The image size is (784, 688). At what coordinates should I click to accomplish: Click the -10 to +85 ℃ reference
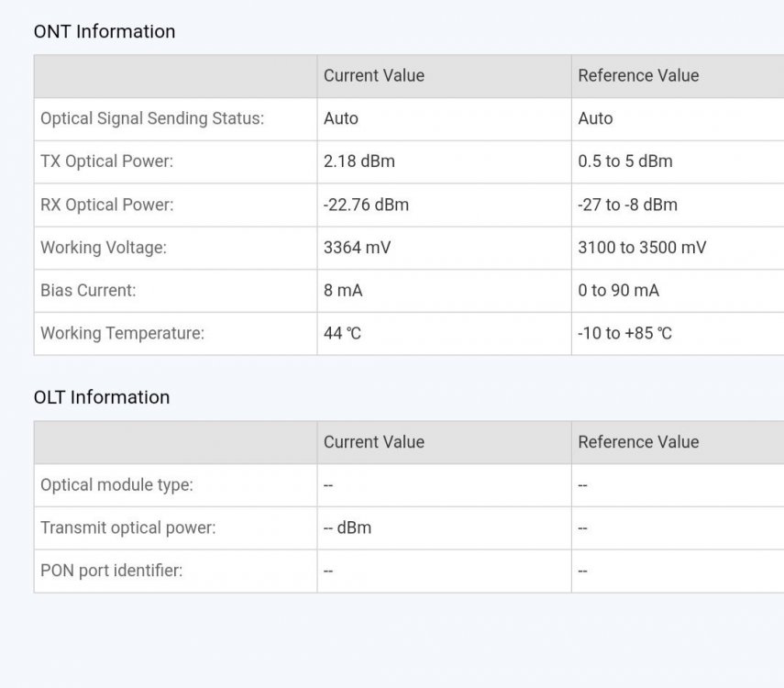624,333
